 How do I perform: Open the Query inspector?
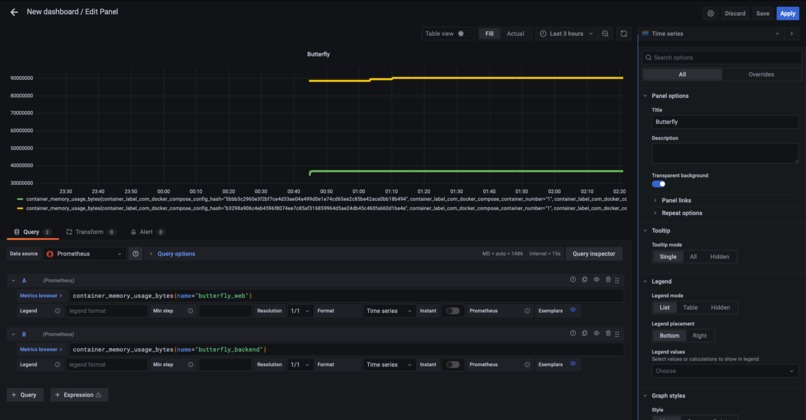[594, 254]
